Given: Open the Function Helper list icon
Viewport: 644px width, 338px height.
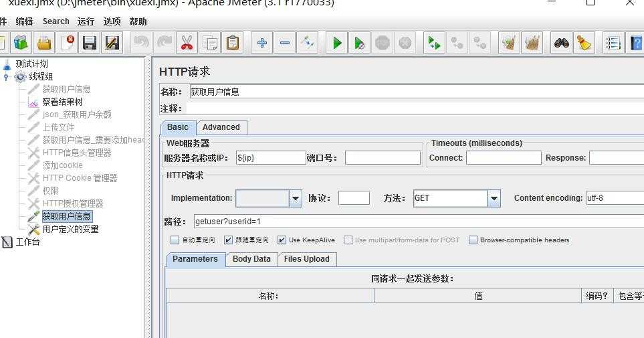Looking at the screenshot, I should pos(613,43).
